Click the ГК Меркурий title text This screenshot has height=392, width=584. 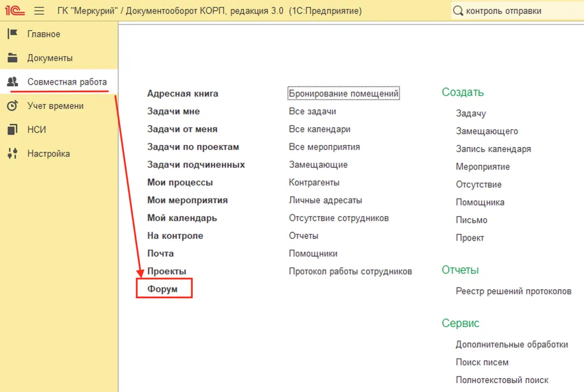209,11
